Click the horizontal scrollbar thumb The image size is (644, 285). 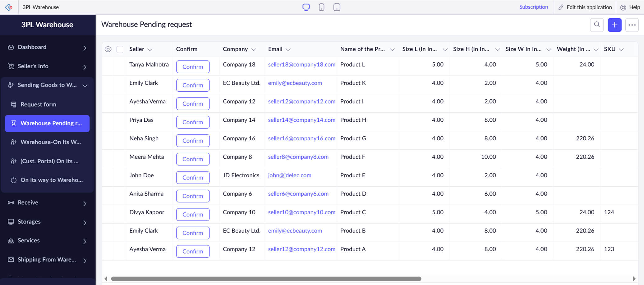(x=266, y=279)
